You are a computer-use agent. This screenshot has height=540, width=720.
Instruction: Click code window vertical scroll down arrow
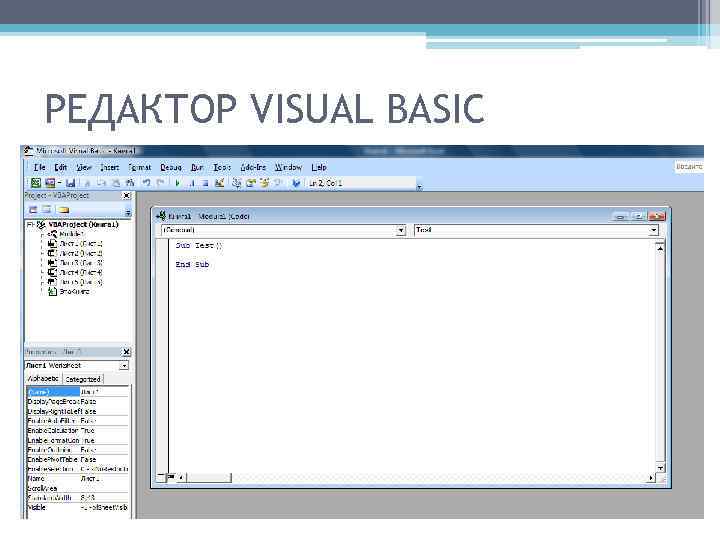(660, 468)
